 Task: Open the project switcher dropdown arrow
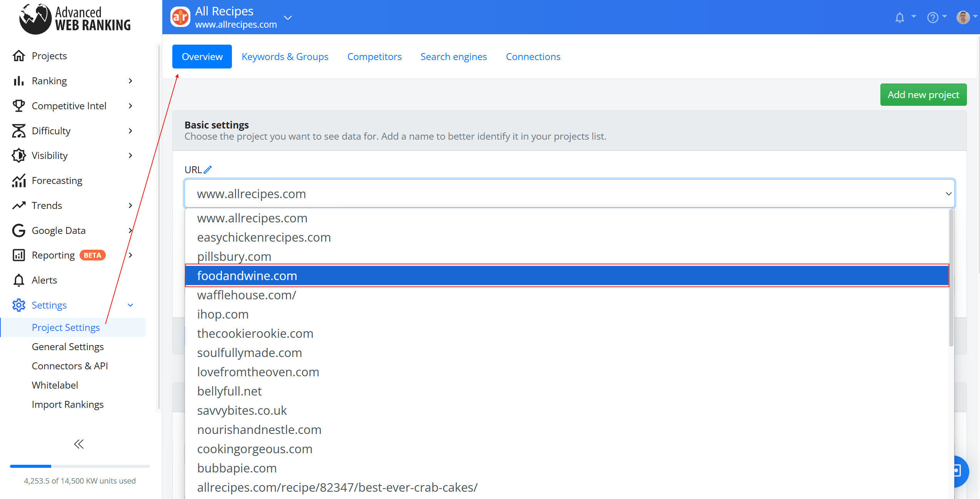pyautogui.click(x=288, y=18)
